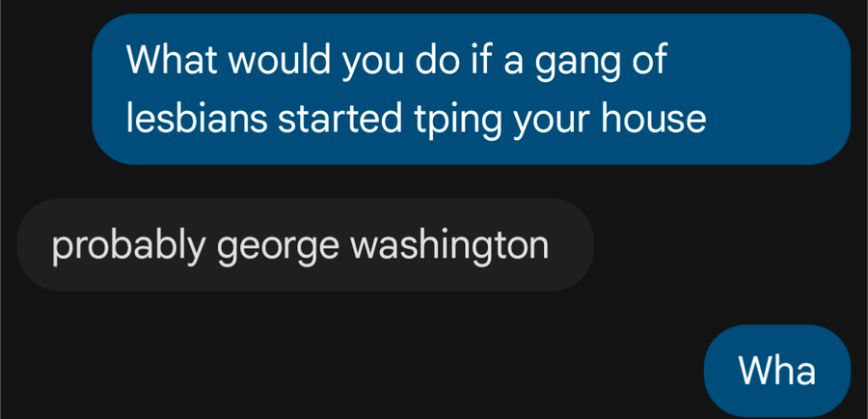This screenshot has width=868, height=419.
Task: Click the word "house" in blue bubble
Action: click(x=654, y=118)
